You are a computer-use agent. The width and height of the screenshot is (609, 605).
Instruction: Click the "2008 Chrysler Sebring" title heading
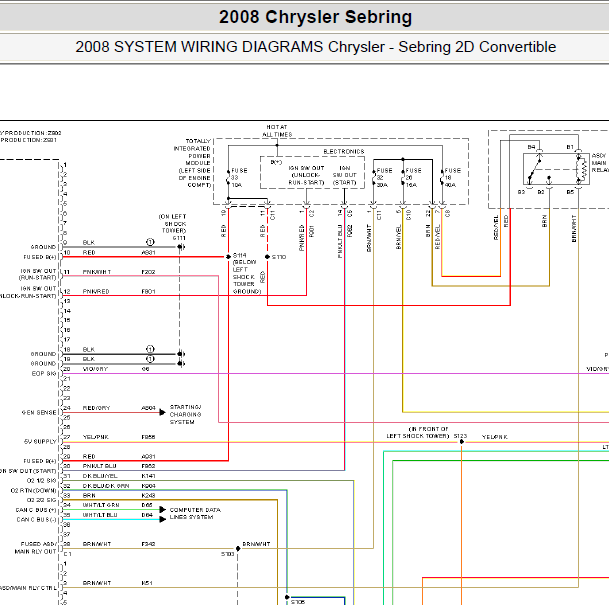pyautogui.click(x=315, y=17)
